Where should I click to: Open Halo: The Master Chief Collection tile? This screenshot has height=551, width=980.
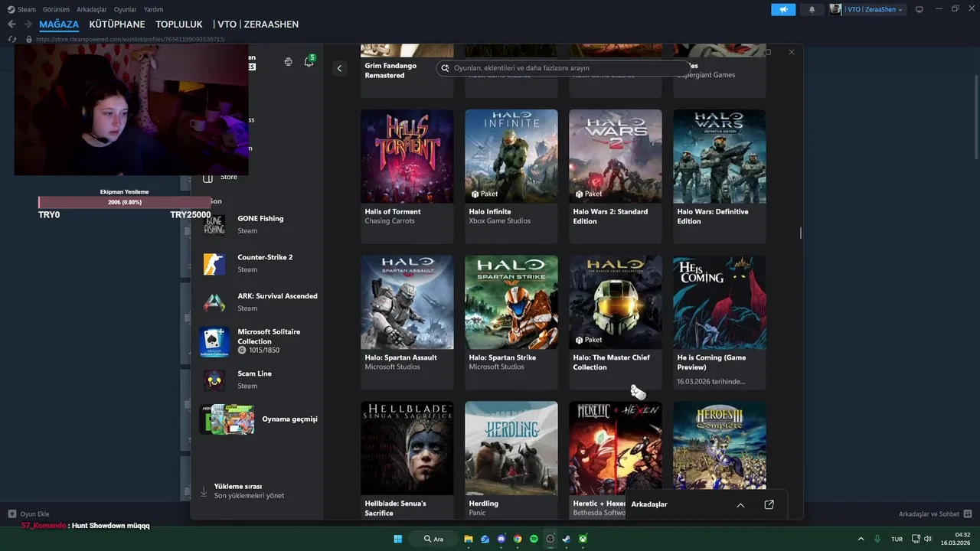click(616, 322)
